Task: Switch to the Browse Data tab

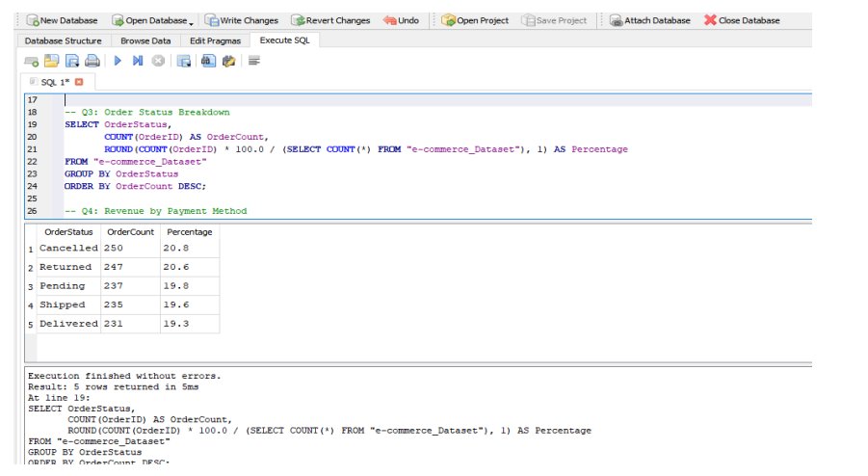Action: coord(145,41)
